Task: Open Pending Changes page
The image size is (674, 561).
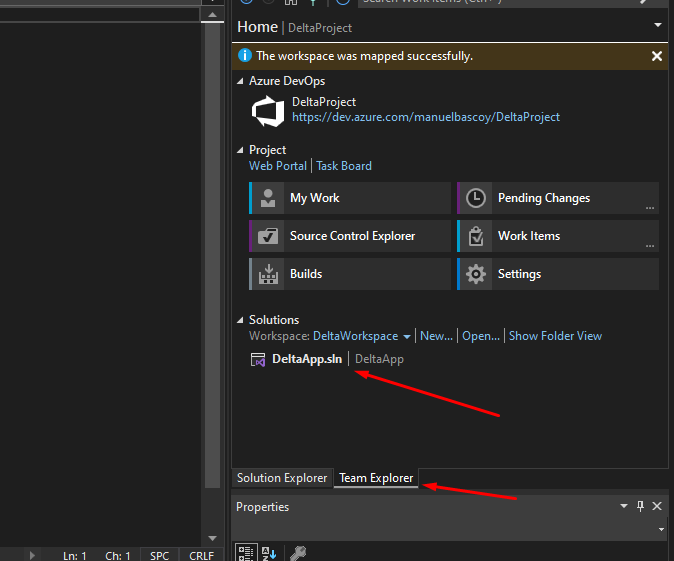Action: click(x=557, y=198)
